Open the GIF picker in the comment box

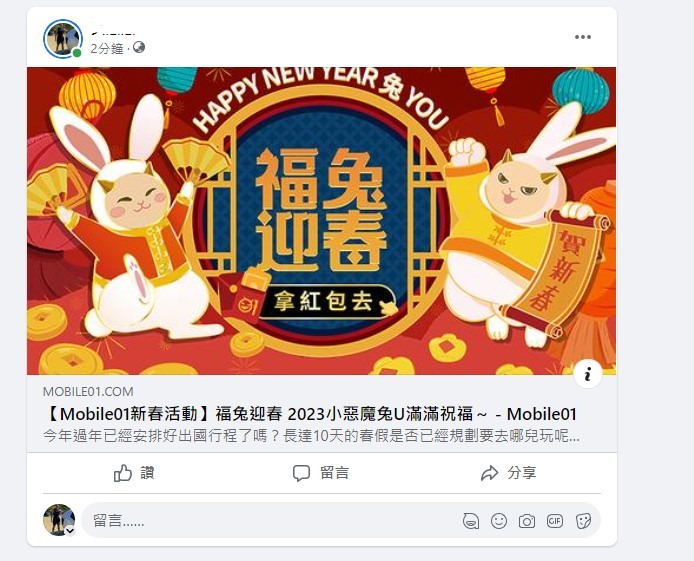tap(555, 521)
